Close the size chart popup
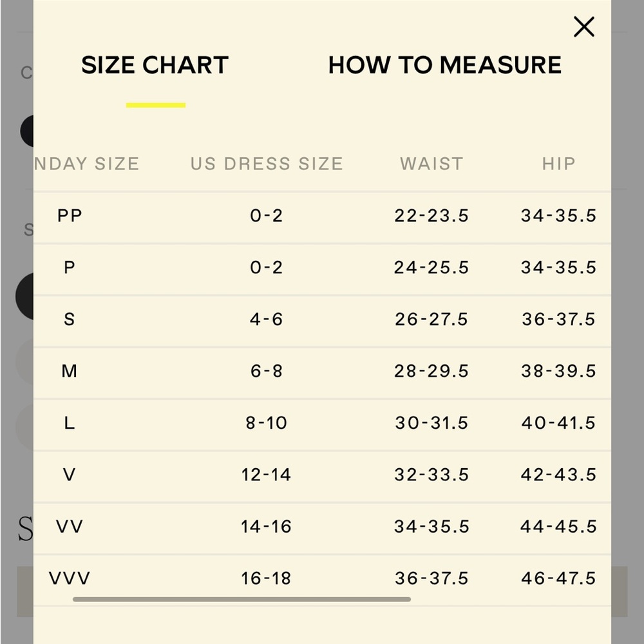The image size is (644, 644). 583,27
